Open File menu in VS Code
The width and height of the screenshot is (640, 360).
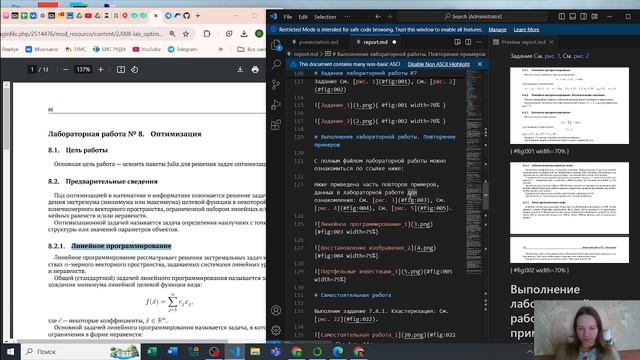(288, 17)
